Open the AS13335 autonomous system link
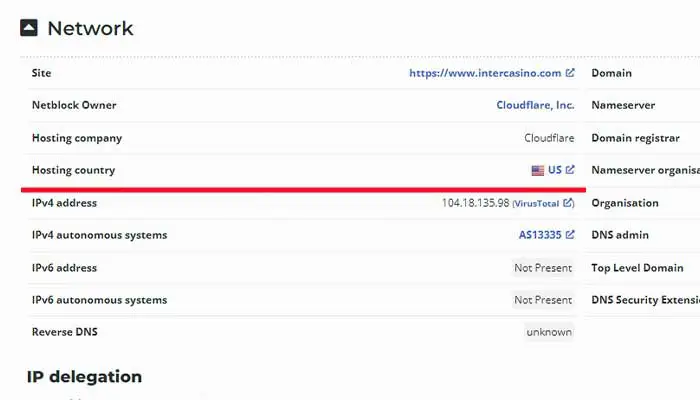 pos(540,235)
